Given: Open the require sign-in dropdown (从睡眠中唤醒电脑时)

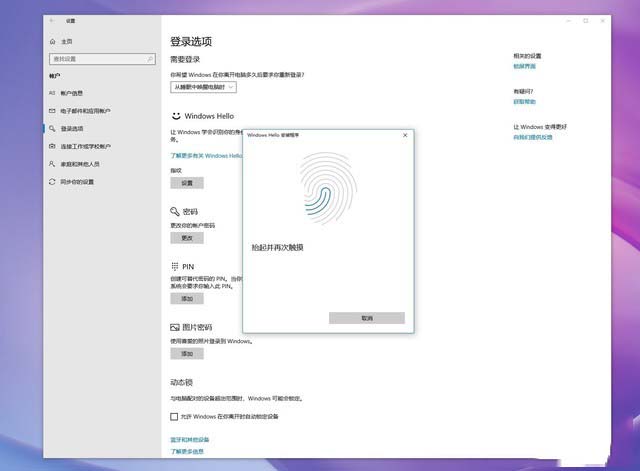Looking at the screenshot, I should pyautogui.click(x=203, y=87).
